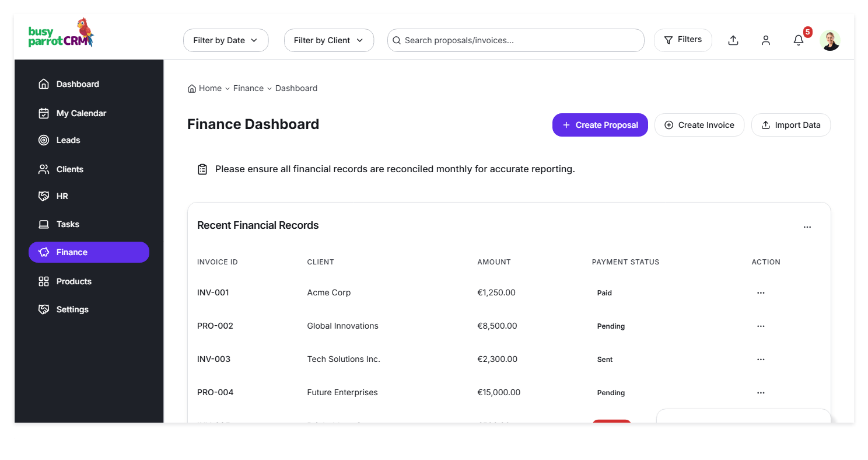The width and height of the screenshot is (868, 460).
Task: Click the Create Invoice button
Action: point(699,125)
